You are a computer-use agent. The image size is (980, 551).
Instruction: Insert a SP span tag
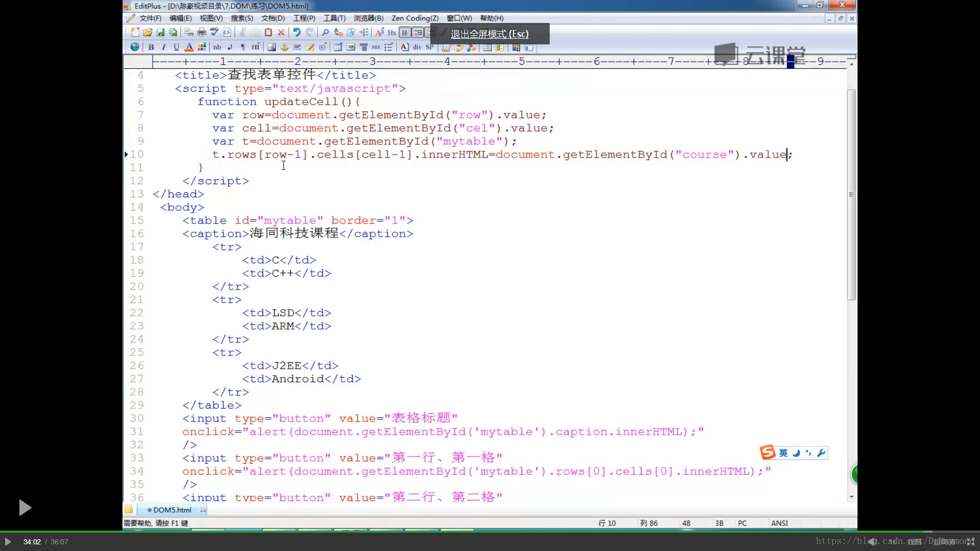(430, 47)
